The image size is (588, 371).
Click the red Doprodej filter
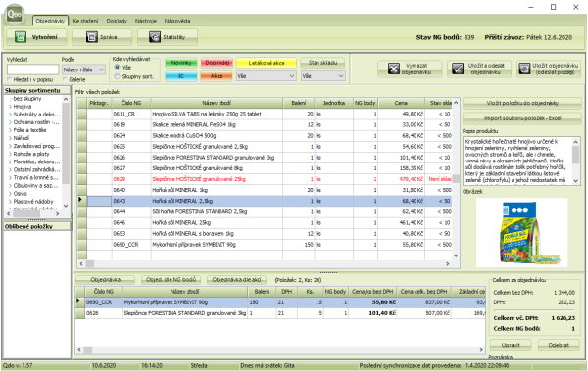[217, 63]
